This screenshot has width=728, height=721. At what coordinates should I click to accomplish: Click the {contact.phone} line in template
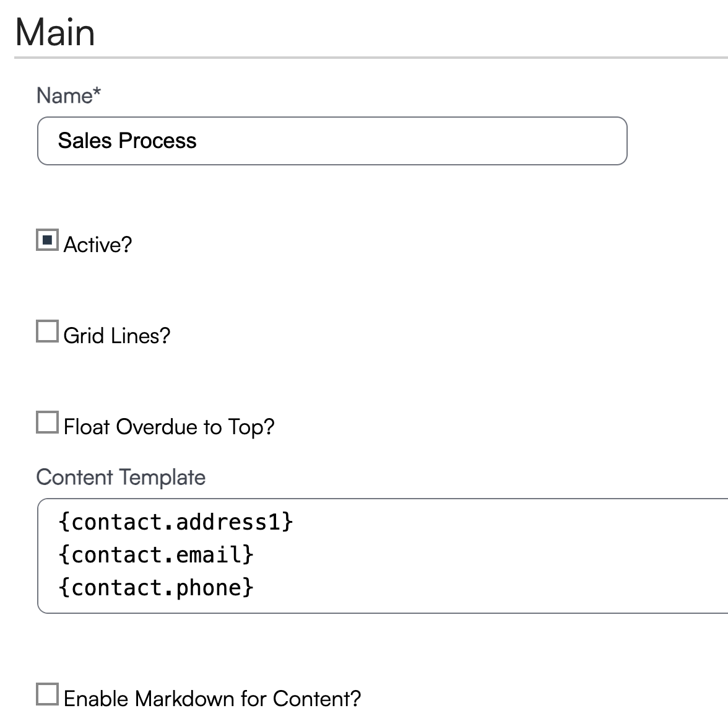pyautogui.click(x=156, y=587)
